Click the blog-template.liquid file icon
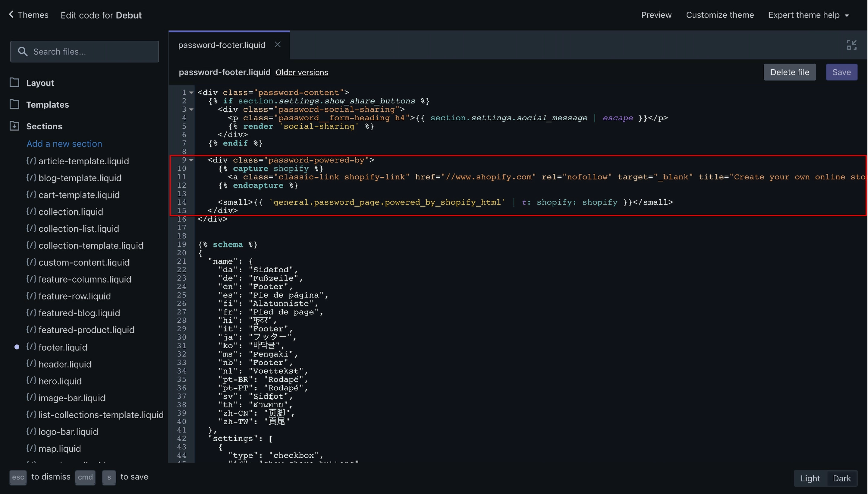This screenshot has width=868, height=494. (31, 177)
